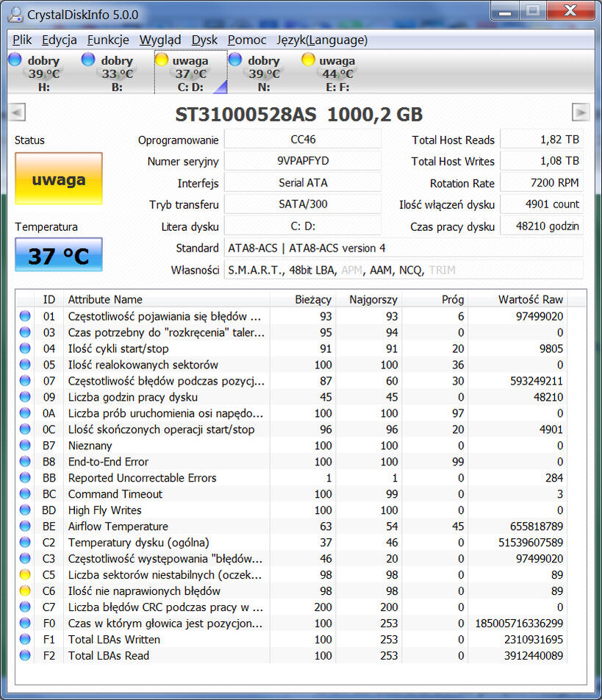Open the Pomoc menu

pyautogui.click(x=247, y=40)
